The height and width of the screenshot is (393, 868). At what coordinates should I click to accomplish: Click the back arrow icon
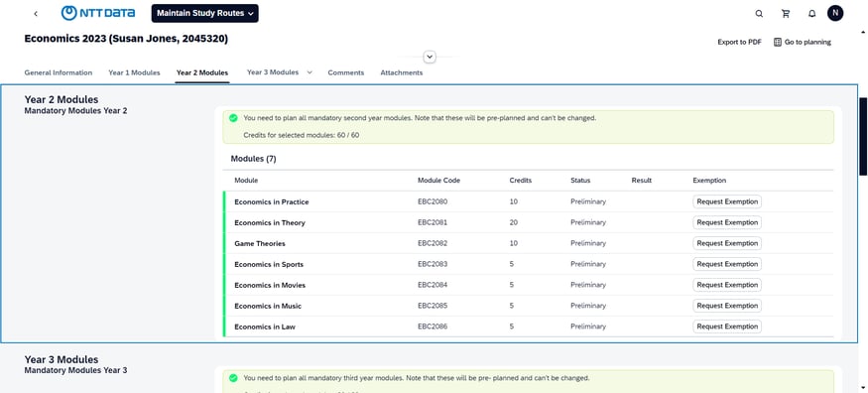coord(36,14)
